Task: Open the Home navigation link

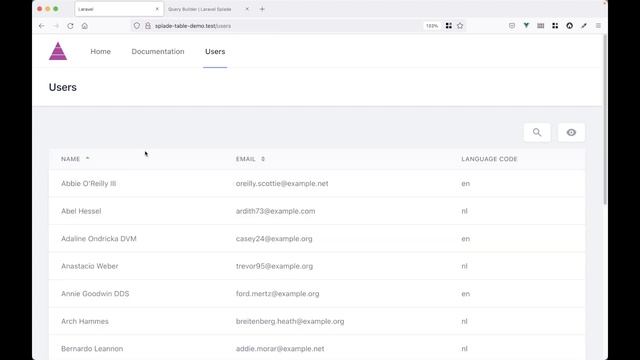Action: [x=100, y=51]
